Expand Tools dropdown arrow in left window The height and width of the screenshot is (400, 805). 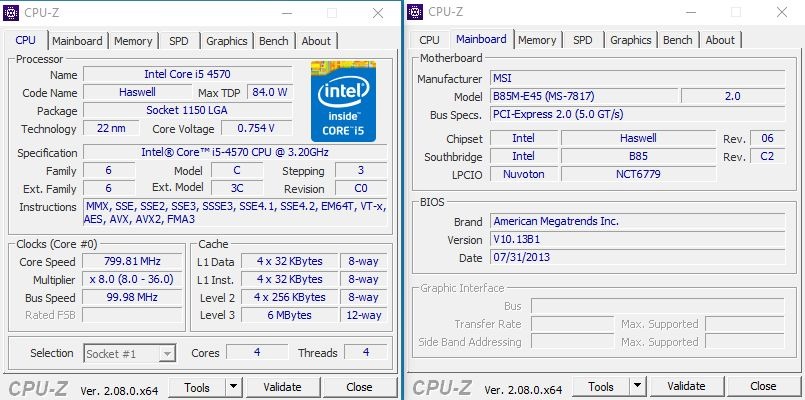(234, 388)
